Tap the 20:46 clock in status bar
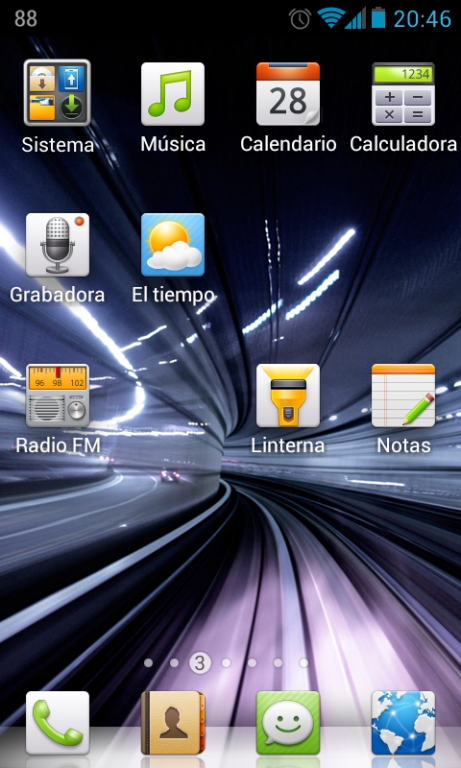461x768 pixels. point(422,19)
